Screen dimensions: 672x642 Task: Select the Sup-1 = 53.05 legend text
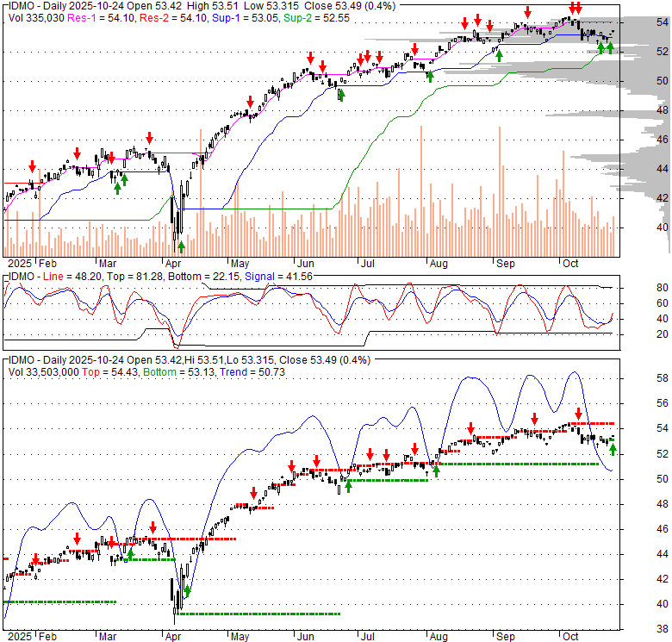tap(246, 18)
